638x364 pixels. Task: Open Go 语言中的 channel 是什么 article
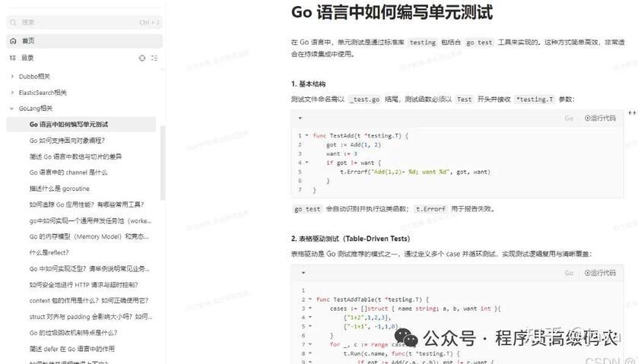click(x=68, y=173)
